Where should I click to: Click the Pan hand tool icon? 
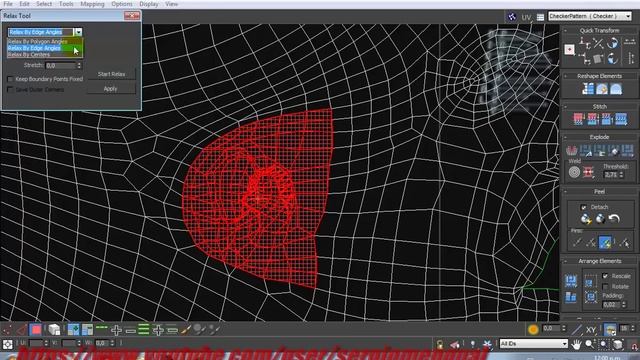[x=576, y=344]
